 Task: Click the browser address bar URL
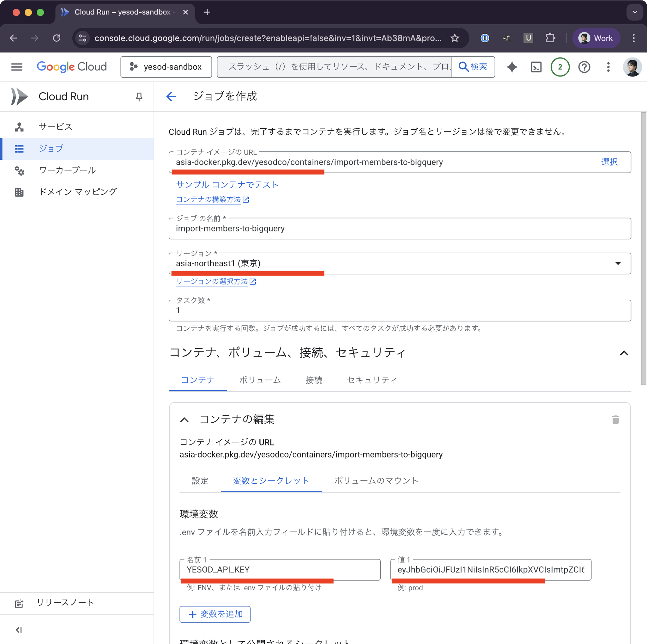pyautogui.click(x=268, y=38)
